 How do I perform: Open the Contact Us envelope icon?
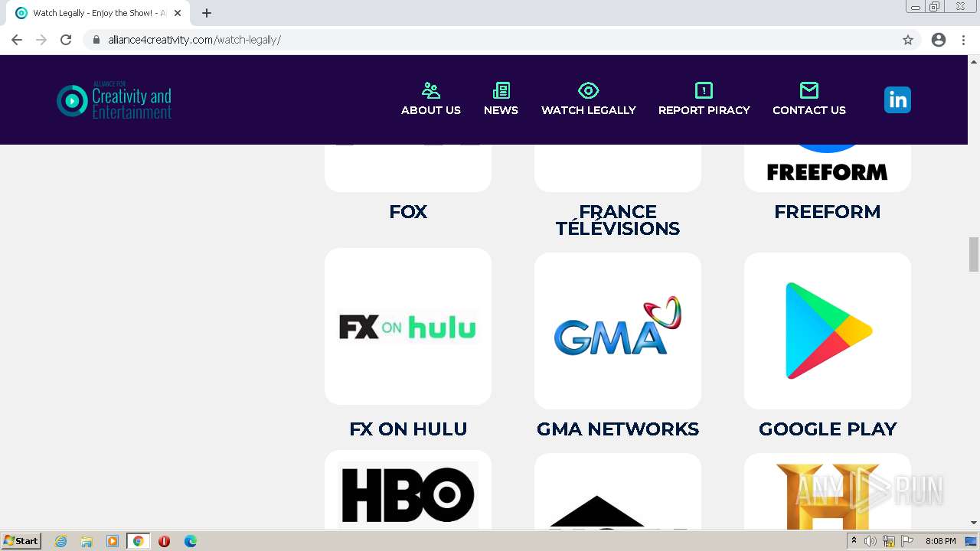point(809,90)
